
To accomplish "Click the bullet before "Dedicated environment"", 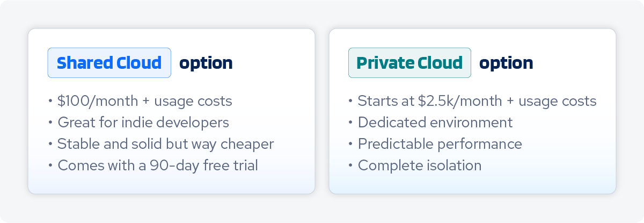I will click(x=350, y=123).
